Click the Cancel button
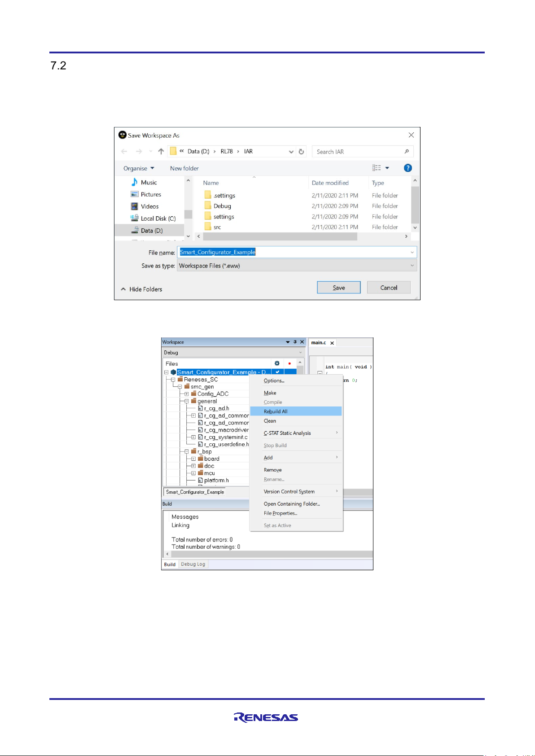 click(389, 288)
